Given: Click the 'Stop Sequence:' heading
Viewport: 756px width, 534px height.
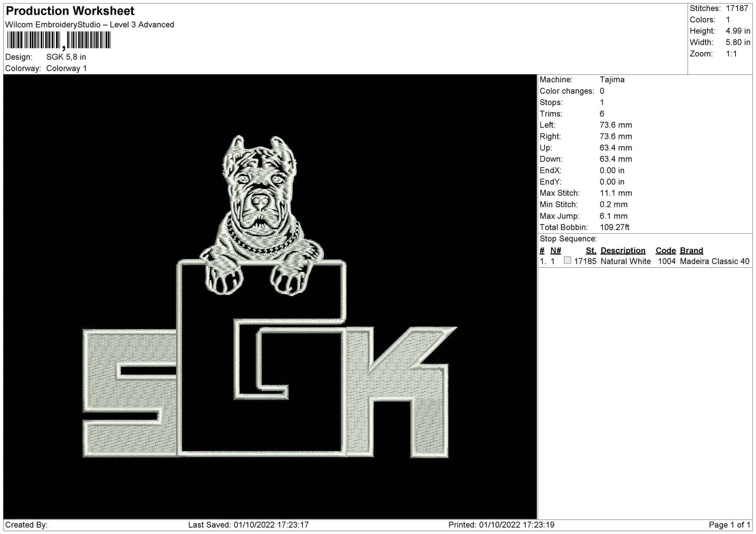Looking at the screenshot, I should pyautogui.click(x=568, y=239).
